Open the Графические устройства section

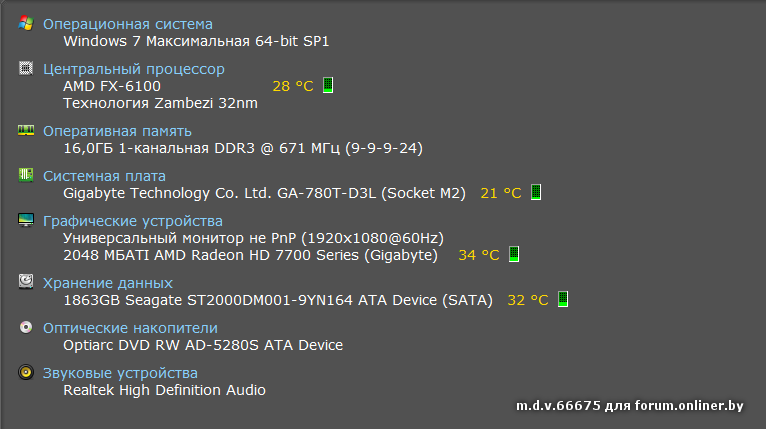133,221
